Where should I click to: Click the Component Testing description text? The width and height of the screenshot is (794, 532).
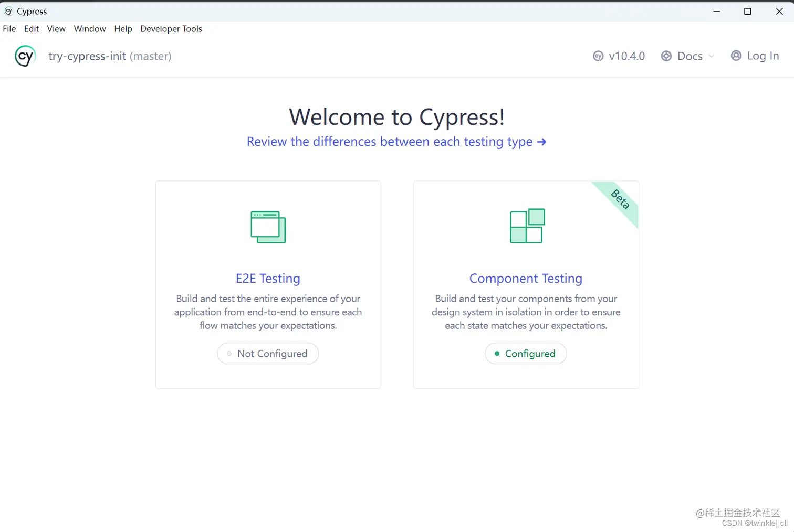(526, 312)
